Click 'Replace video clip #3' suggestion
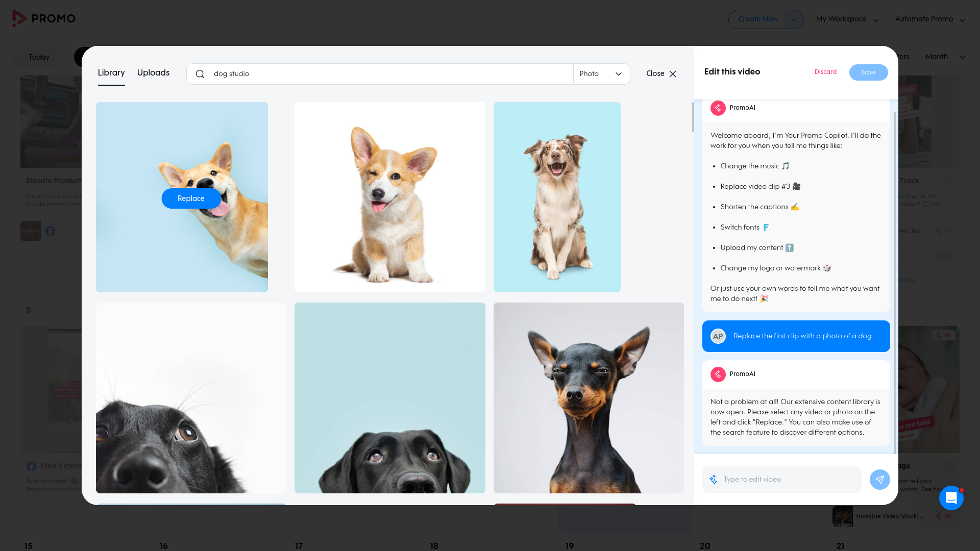 coord(760,187)
